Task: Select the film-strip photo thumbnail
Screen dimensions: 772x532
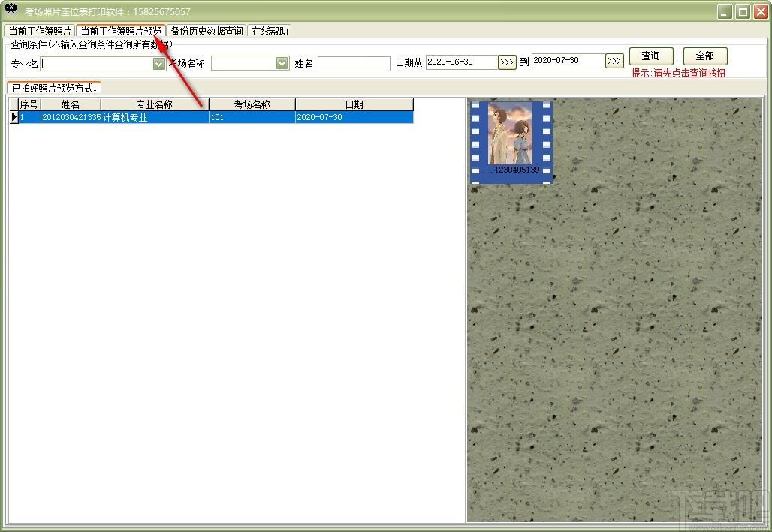Action: point(511,143)
